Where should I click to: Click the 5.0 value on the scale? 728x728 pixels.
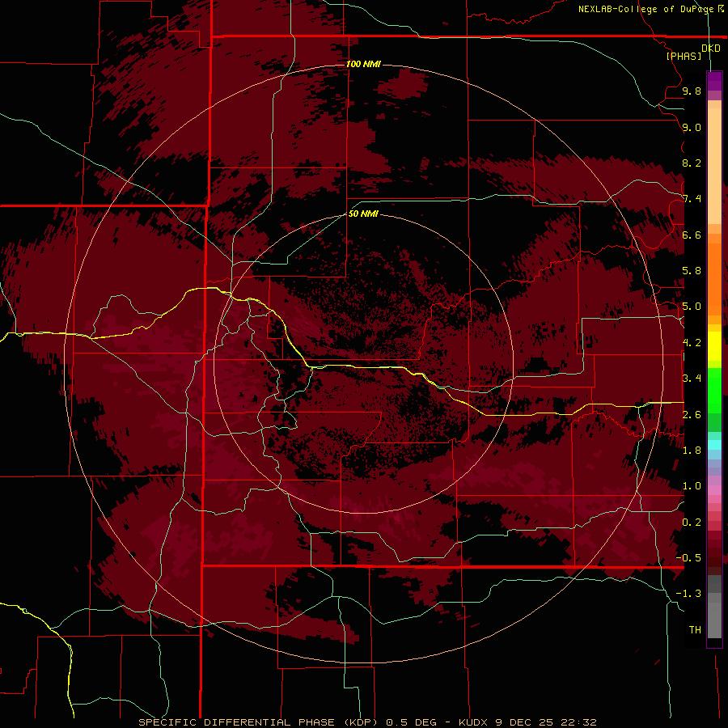[x=692, y=307]
